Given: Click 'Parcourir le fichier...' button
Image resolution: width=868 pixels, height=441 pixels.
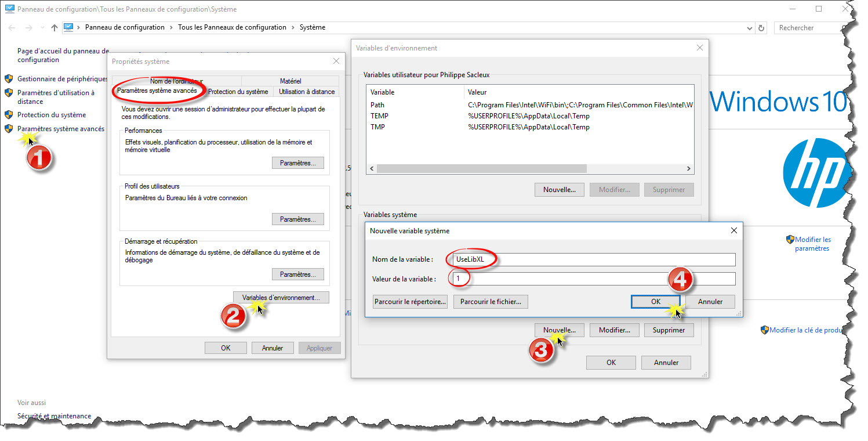Looking at the screenshot, I should (x=491, y=302).
